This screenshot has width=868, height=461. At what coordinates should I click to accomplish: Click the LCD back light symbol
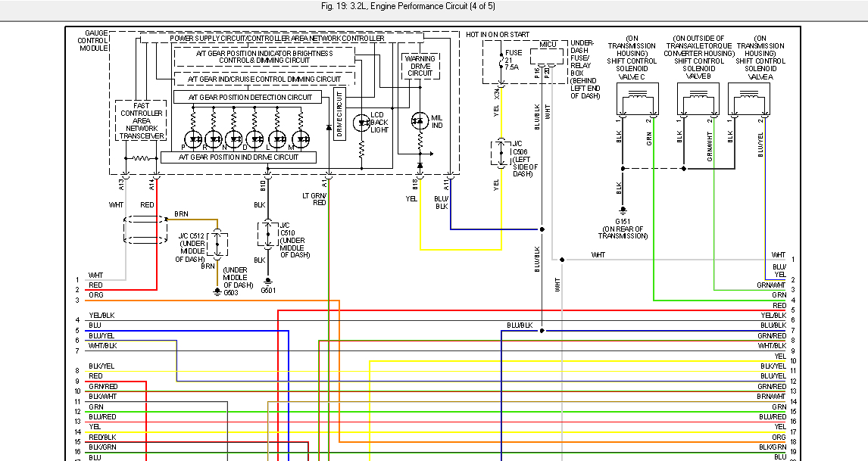(362, 121)
